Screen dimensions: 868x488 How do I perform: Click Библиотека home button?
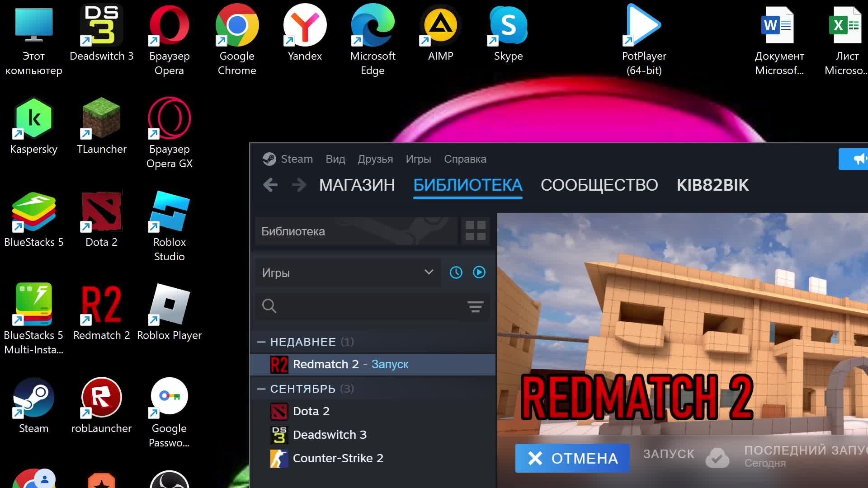[356, 231]
